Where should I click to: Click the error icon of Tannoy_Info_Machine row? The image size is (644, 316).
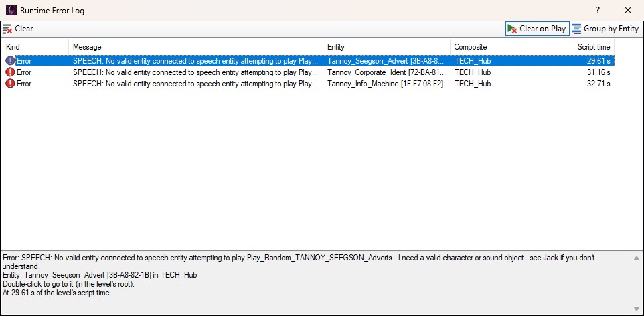coord(10,84)
